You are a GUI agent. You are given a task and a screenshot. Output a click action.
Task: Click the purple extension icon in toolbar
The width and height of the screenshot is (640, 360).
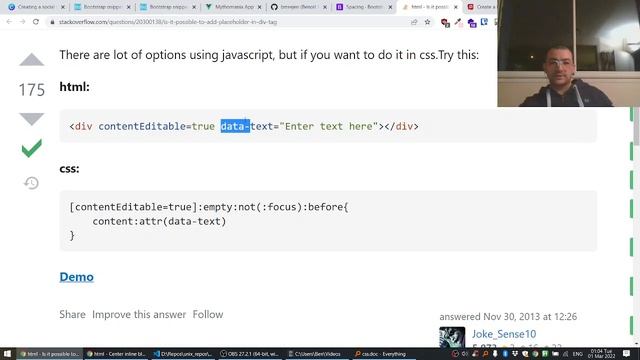click(x=472, y=23)
